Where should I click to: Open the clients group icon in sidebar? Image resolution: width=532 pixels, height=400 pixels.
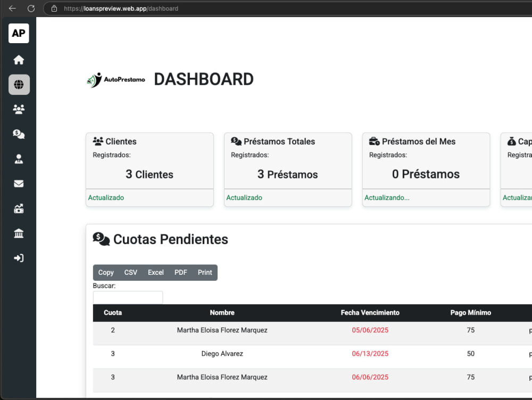(x=19, y=109)
